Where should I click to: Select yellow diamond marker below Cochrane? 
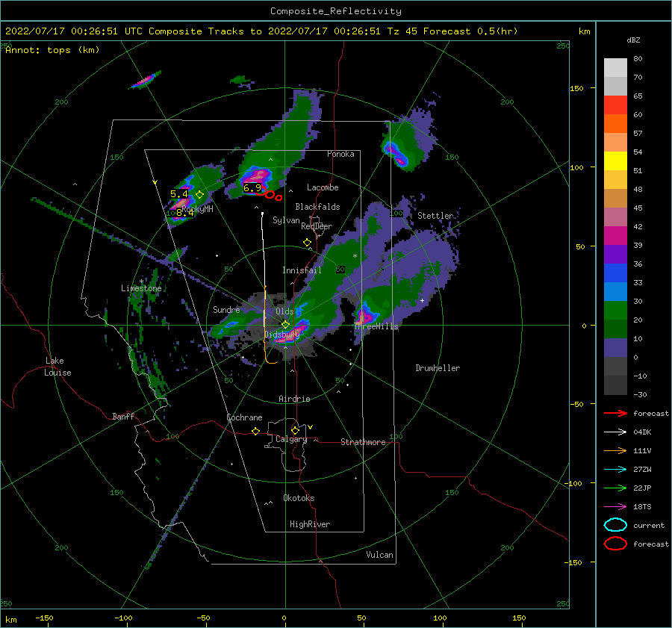pyautogui.click(x=256, y=431)
